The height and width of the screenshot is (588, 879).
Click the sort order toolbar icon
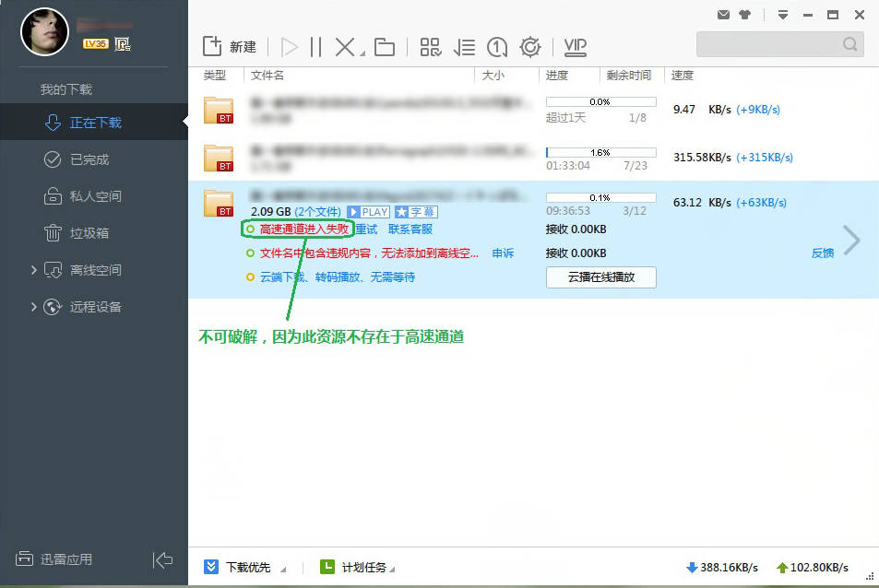pyautogui.click(x=465, y=47)
